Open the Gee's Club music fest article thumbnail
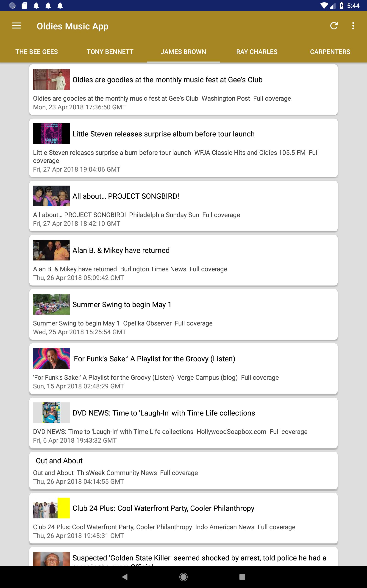The height and width of the screenshot is (588, 367). click(51, 79)
